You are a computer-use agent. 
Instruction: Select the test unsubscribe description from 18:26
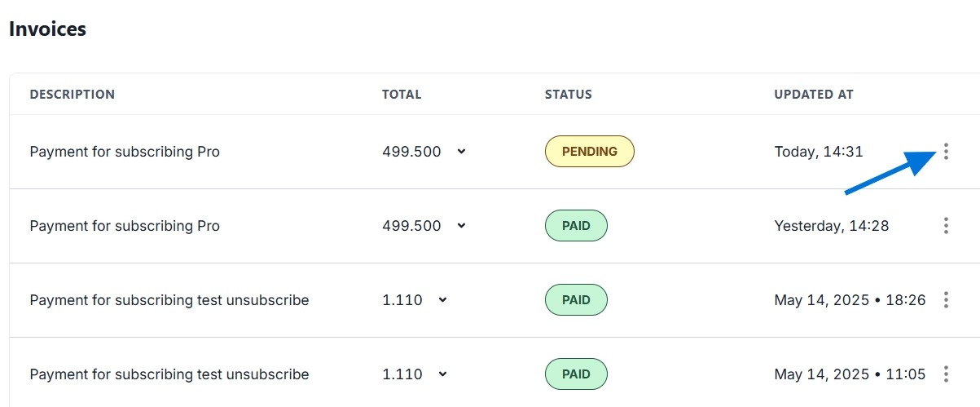169,300
